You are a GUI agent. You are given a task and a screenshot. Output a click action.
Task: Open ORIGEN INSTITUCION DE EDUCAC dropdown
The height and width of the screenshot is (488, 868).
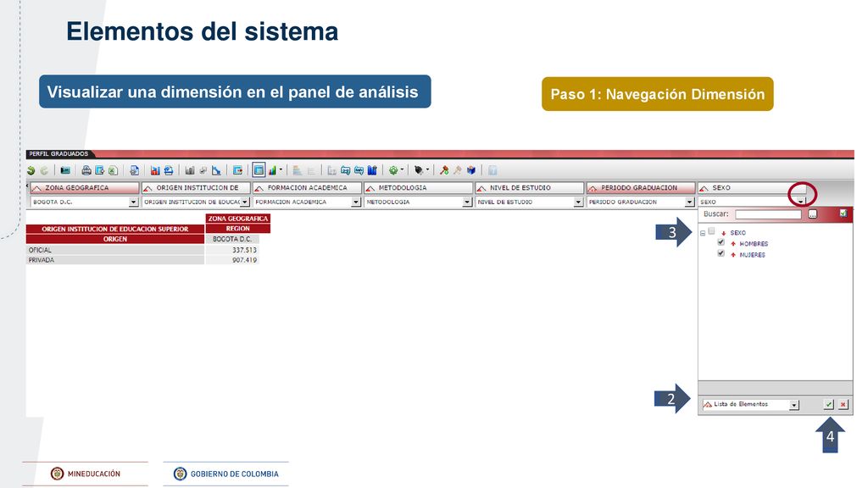(x=245, y=202)
